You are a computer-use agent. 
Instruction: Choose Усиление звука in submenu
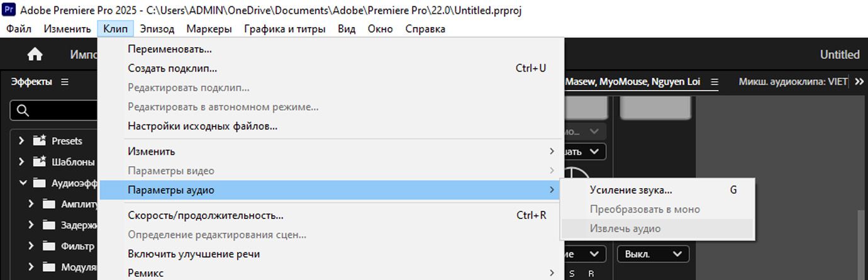tap(631, 190)
